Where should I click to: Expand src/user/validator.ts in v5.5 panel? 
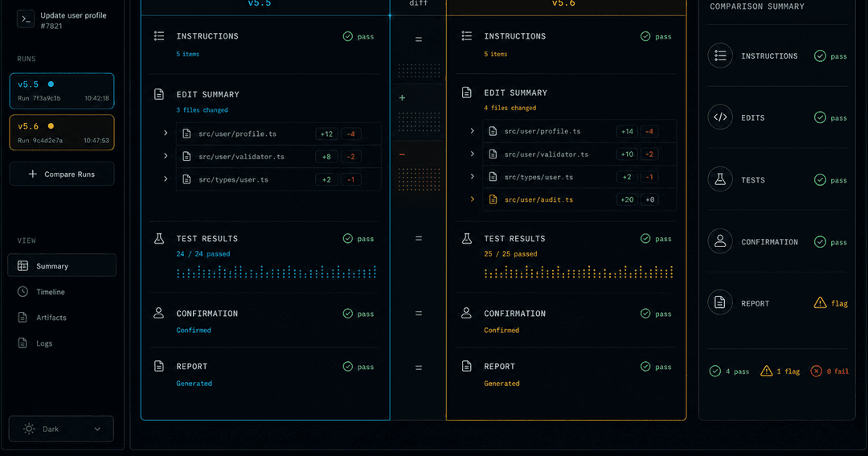pyautogui.click(x=166, y=156)
